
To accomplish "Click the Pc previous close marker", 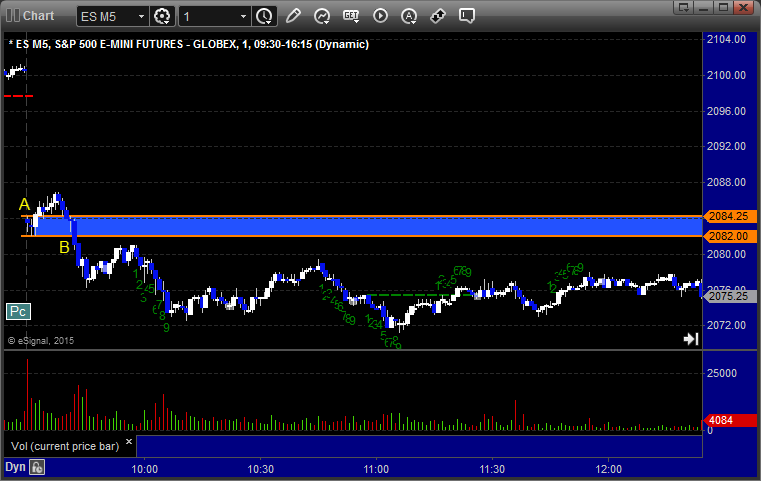I will coord(18,312).
